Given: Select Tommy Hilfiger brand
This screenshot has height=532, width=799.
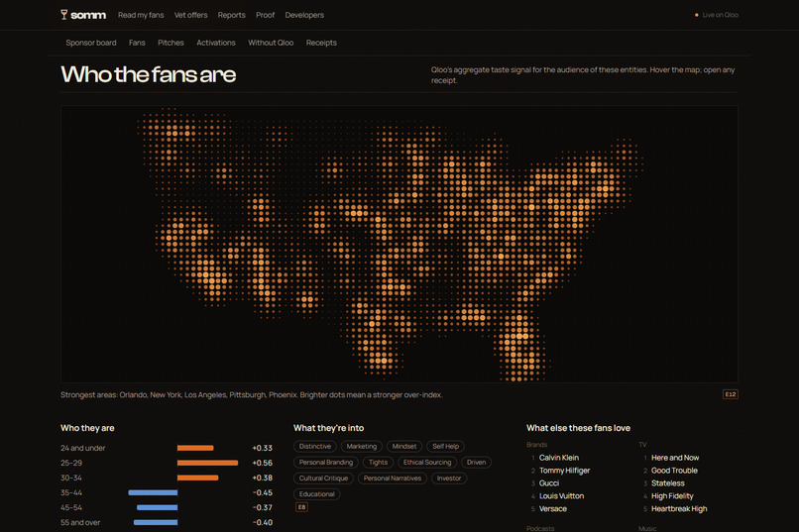Looking at the screenshot, I should [x=565, y=471].
